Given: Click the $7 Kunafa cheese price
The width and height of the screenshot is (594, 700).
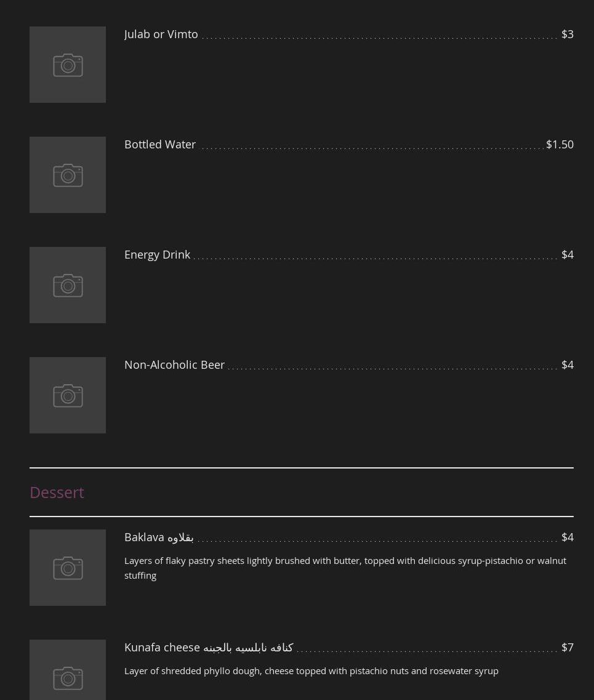Looking at the screenshot, I should (567, 648).
